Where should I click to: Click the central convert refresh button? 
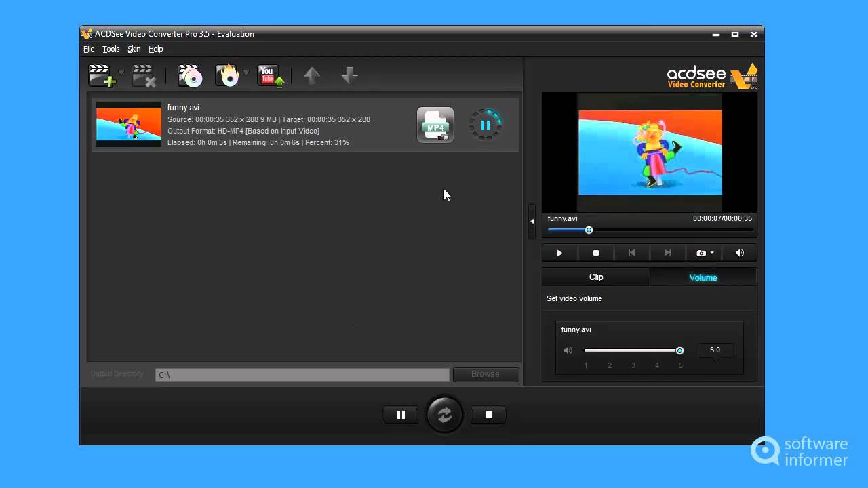click(x=444, y=415)
